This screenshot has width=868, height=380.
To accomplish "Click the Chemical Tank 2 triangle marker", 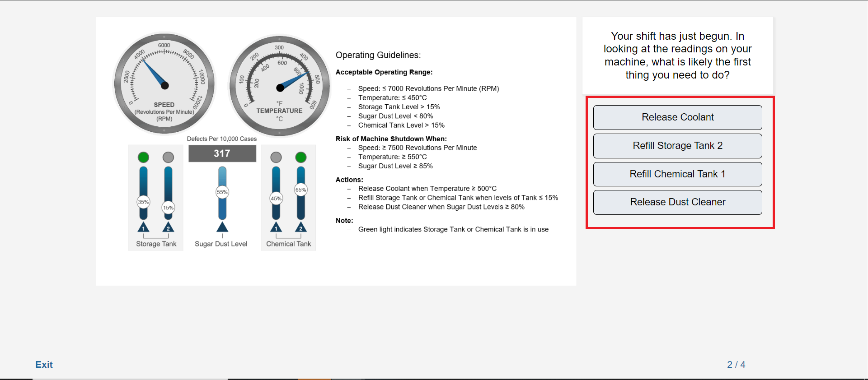I will point(301,227).
